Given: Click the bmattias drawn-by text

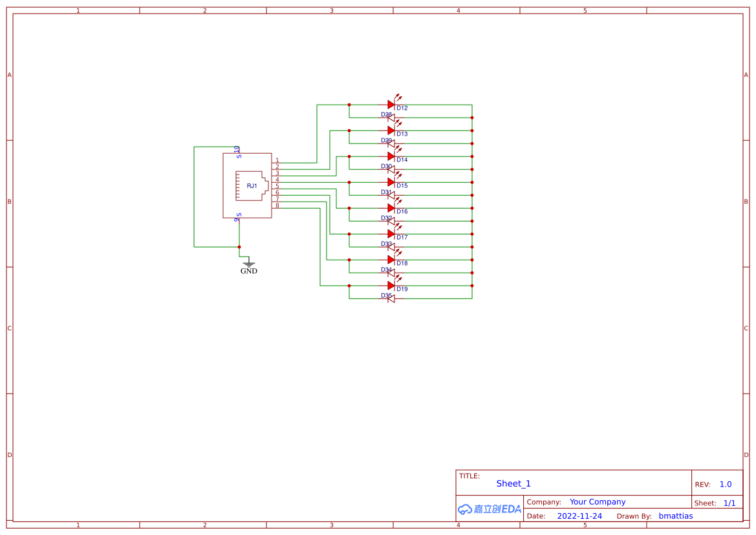Looking at the screenshot, I should coord(675,516).
